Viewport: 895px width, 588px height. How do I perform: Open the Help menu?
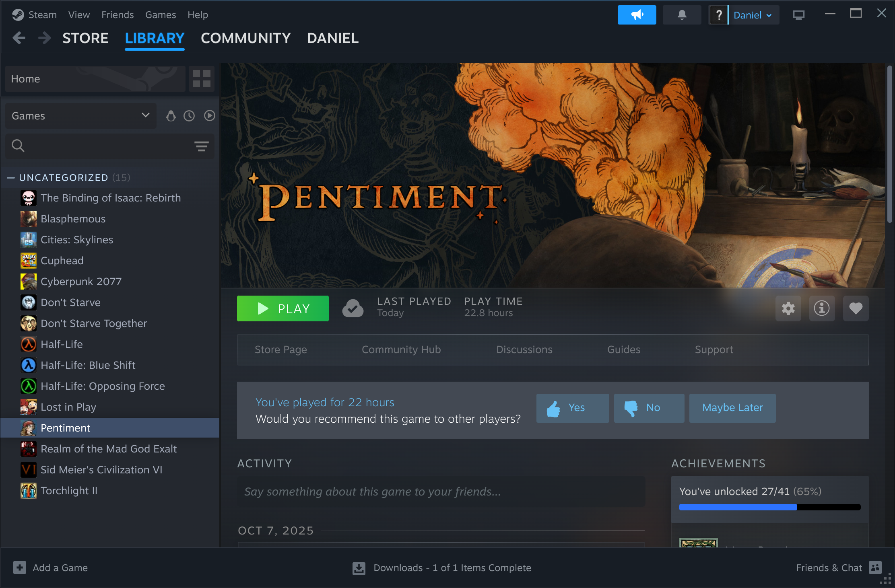(198, 15)
